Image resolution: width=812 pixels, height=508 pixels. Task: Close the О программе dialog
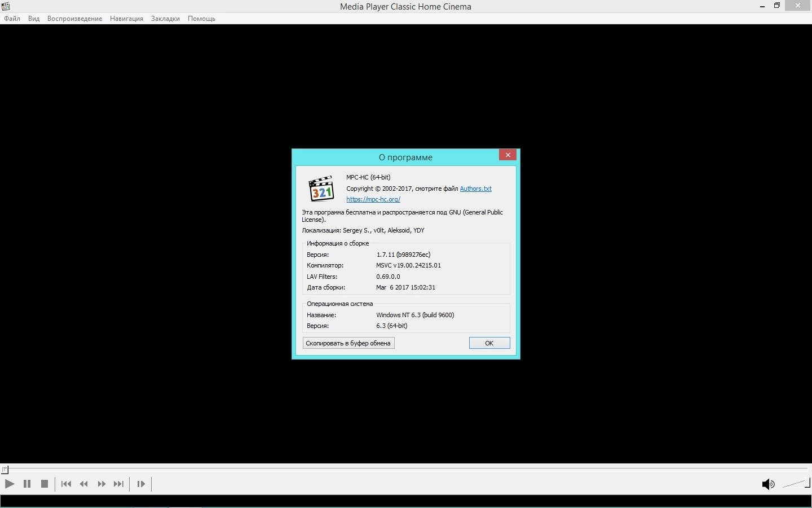pyautogui.click(x=507, y=155)
